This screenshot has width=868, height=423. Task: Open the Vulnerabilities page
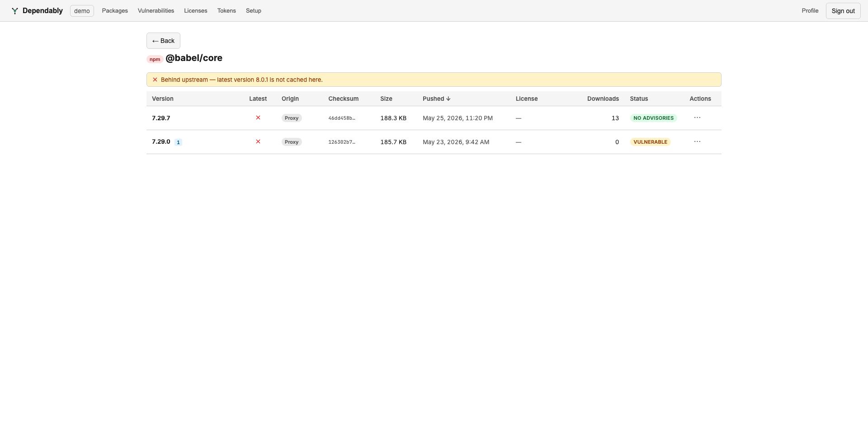(156, 11)
